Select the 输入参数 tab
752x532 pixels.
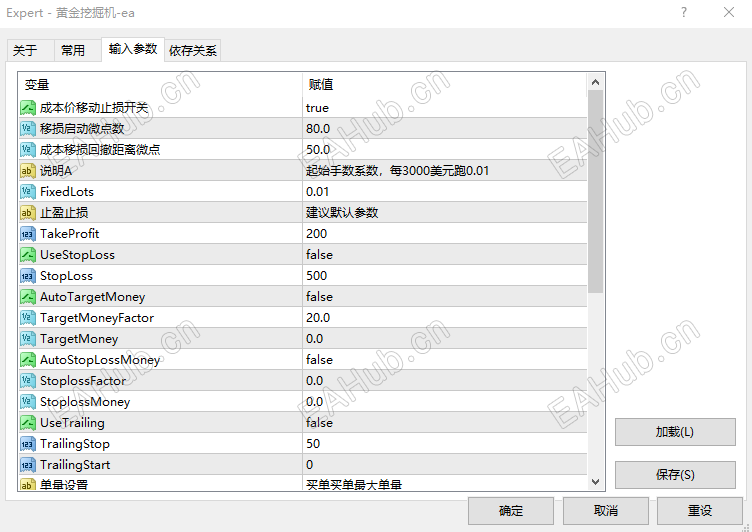pos(133,49)
